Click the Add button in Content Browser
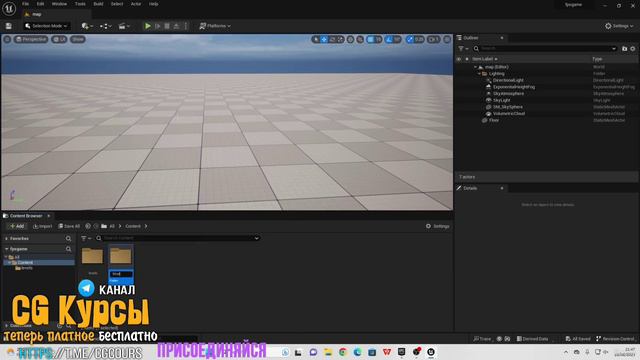Viewport: 640px width, 360px height. pyautogui.click(x=17, y=226)
